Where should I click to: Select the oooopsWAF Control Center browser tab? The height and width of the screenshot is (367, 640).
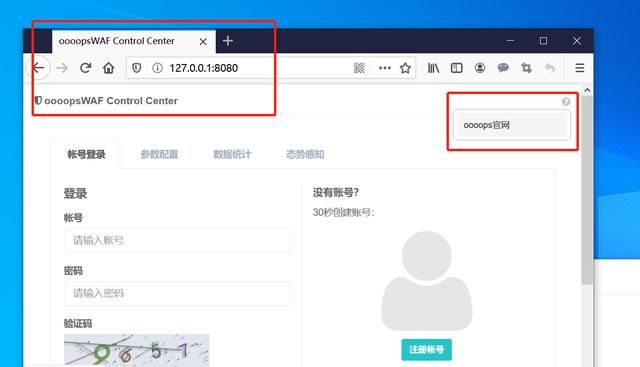134,41
